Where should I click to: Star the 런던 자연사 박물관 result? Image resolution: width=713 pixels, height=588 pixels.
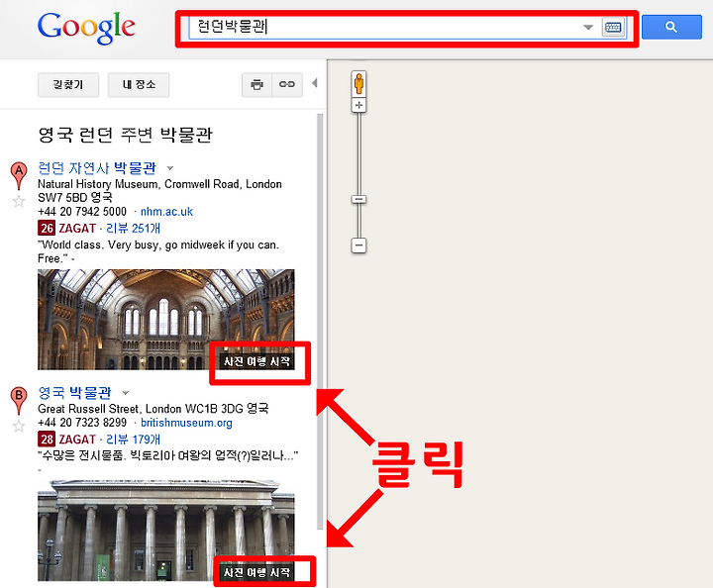tap(19, 201)
